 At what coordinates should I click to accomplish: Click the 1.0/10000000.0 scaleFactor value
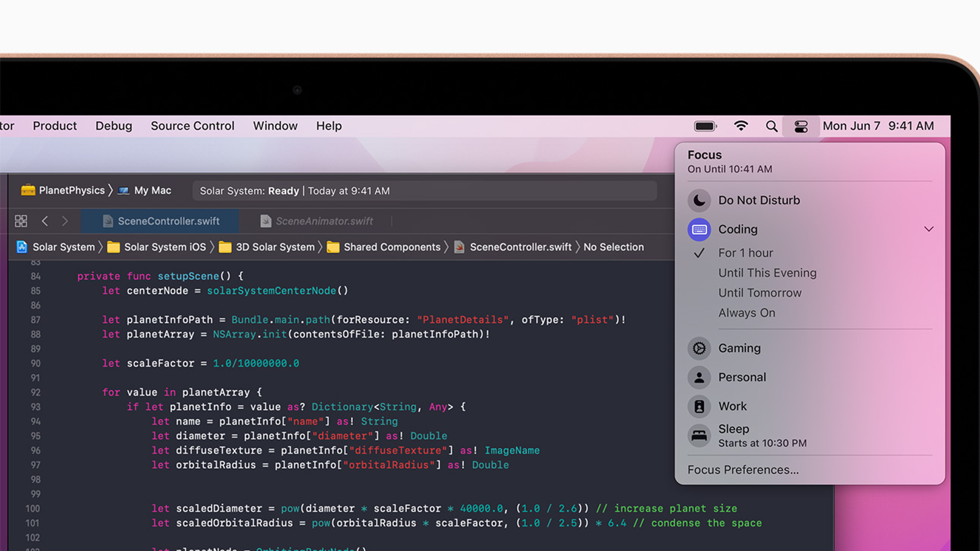256,364
